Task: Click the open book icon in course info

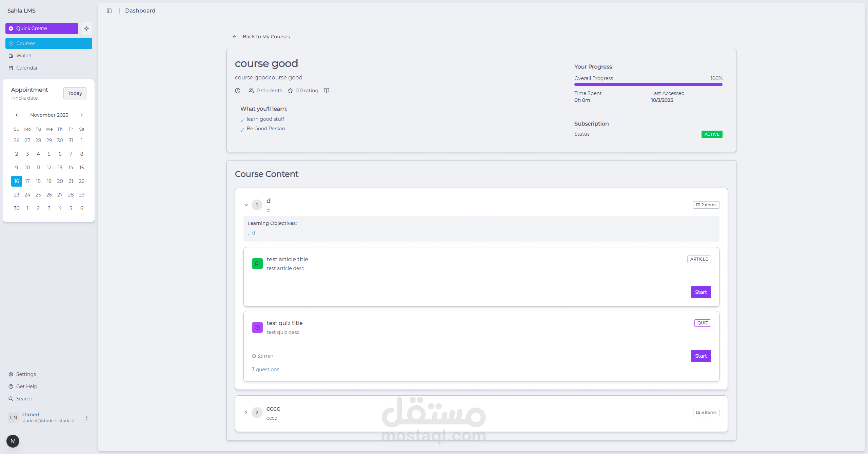Action: (327, 91)
